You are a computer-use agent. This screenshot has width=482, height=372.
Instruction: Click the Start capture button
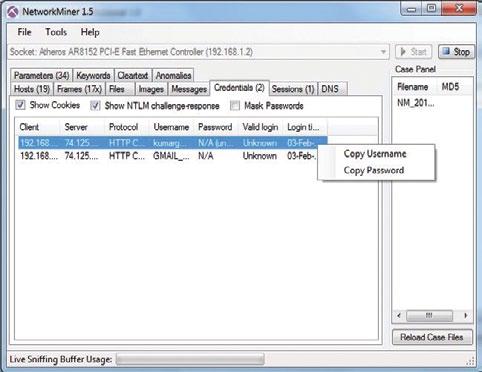[414, 52]
